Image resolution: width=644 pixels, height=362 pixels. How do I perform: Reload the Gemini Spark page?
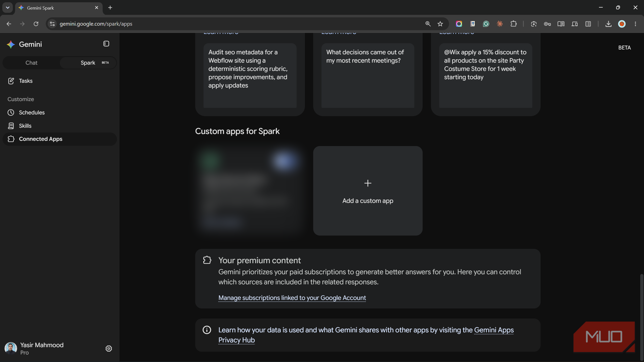coord(36,24)
